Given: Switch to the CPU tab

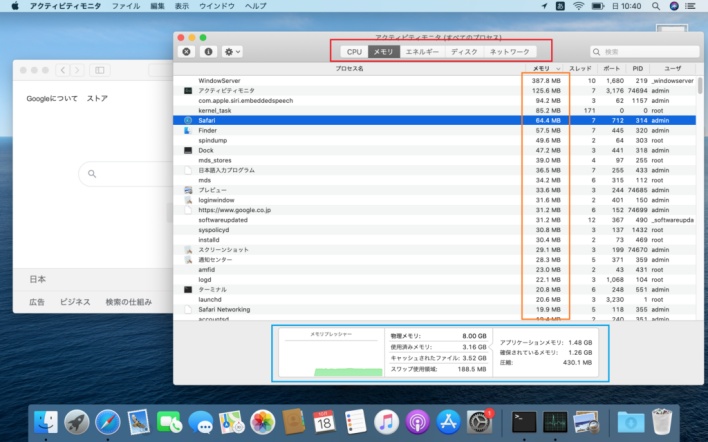Looking at the screenshot, I should coord(354,51).
